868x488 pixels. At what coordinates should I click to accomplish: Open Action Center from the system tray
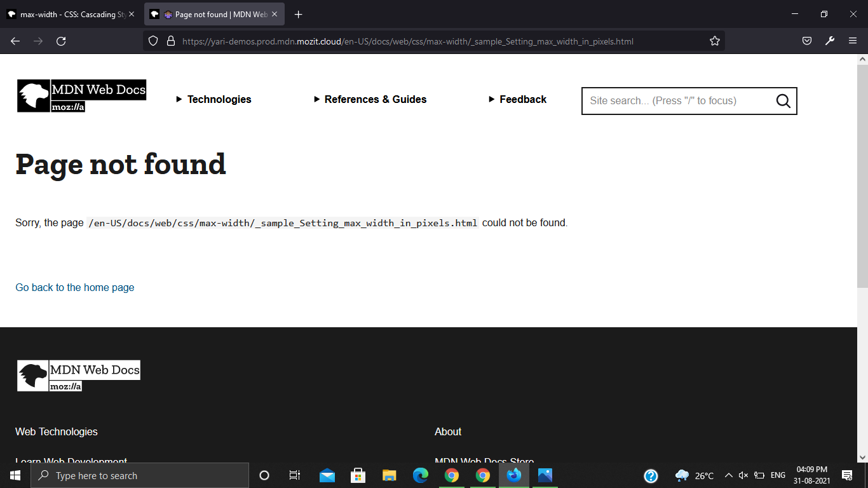pos(848,475)
